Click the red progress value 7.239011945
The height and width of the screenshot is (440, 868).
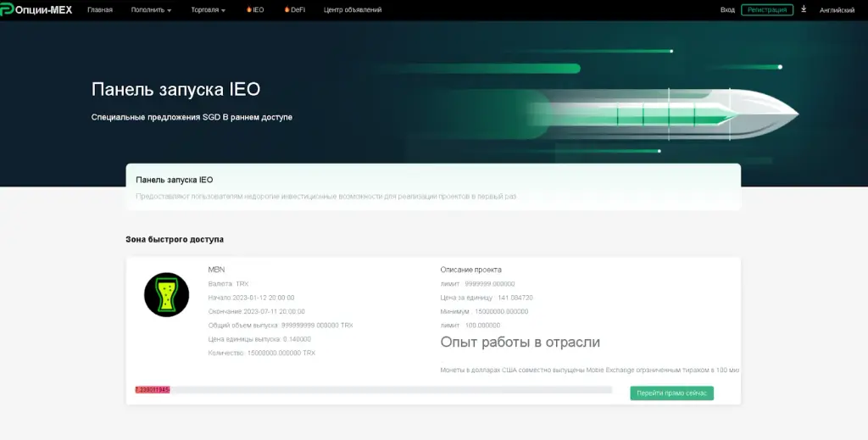click(x=153, y=390)
